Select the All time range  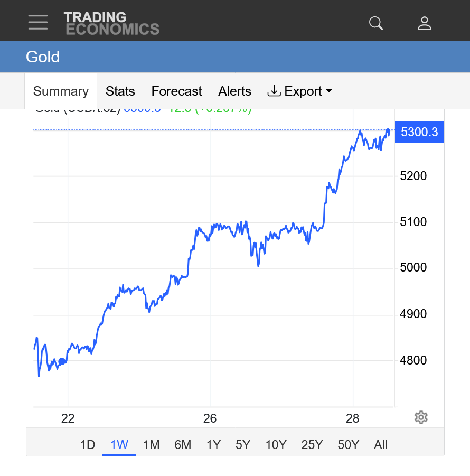(x=381, y=445)
